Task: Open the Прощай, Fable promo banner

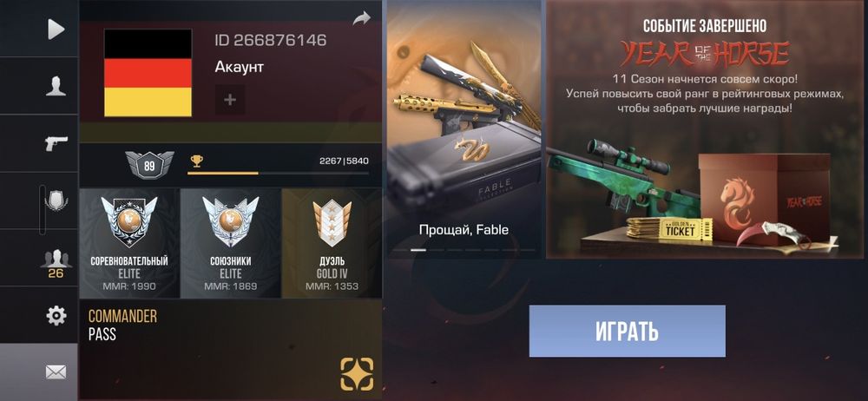Action: click(464, 129)
